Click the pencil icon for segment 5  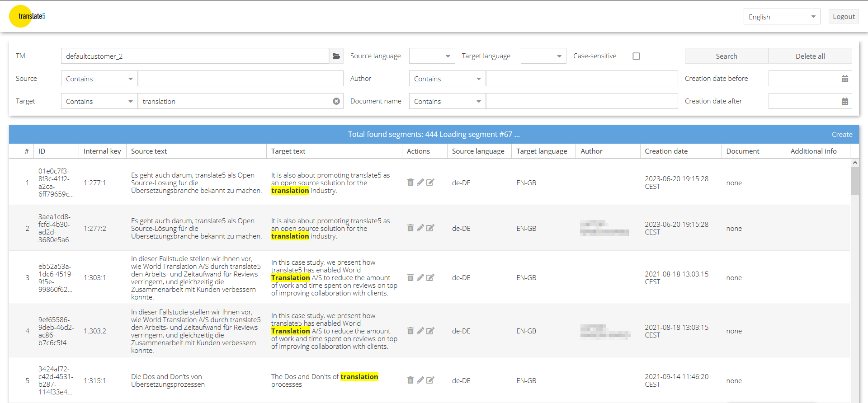click(420, 380)
